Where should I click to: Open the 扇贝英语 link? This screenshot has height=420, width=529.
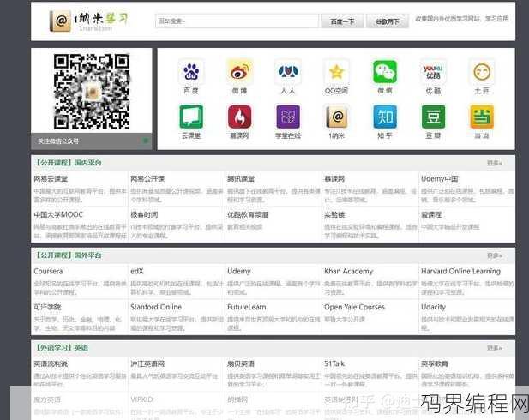click(x=241, y=364)
